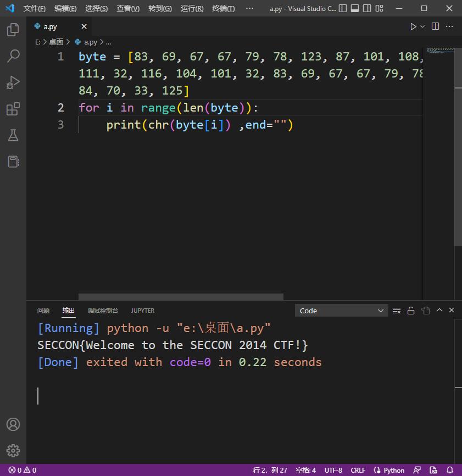Screen dimensions: 462x476
Task: Open feedback icon in status bar
Action: click(417, 471)
